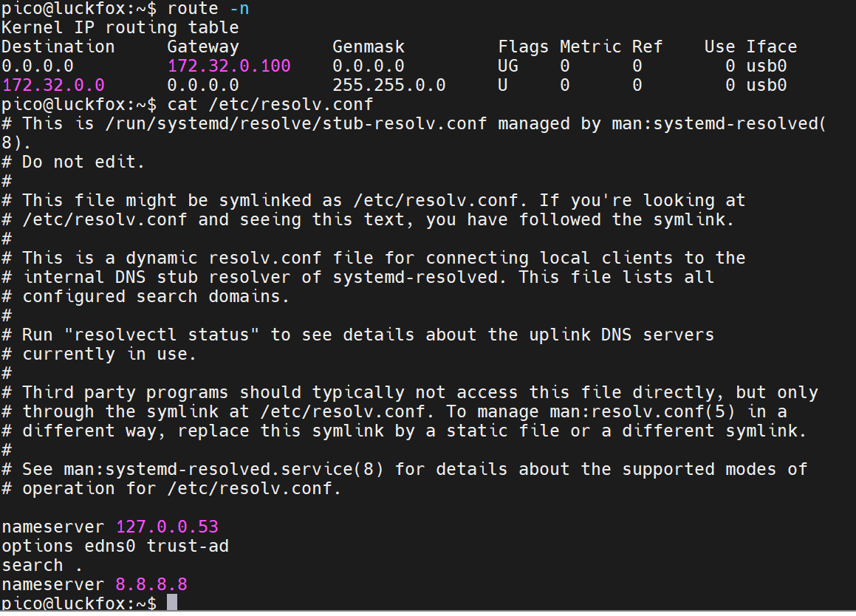Click the first usb0 interface entry
856x616 pixels.
pyautogui.click(x=767, y=66)
